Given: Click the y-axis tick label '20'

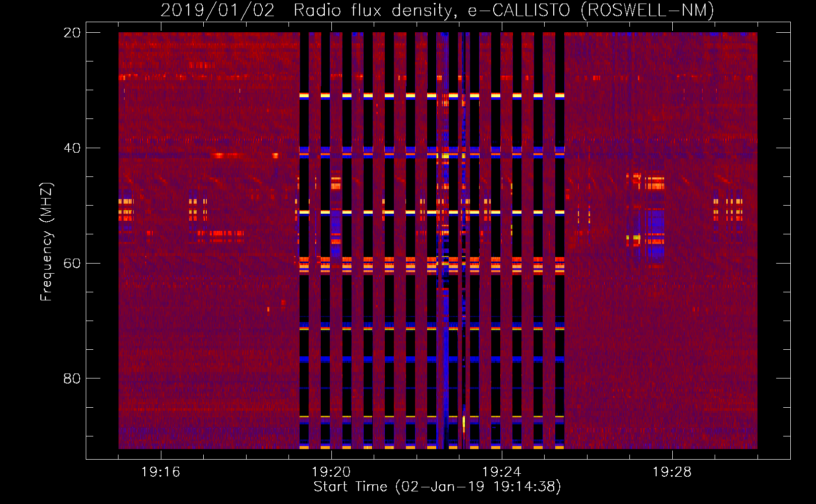Looking at the screenshot, I should click(x=72, y=33).
